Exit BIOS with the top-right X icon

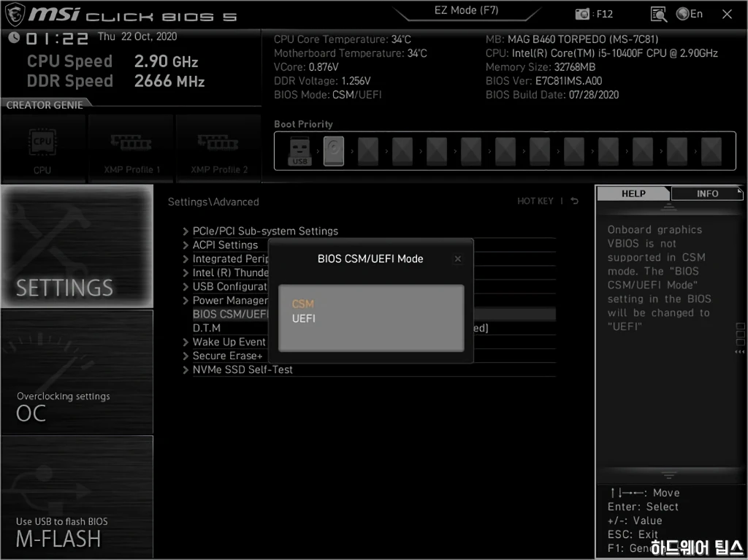[x=727, y=15]
